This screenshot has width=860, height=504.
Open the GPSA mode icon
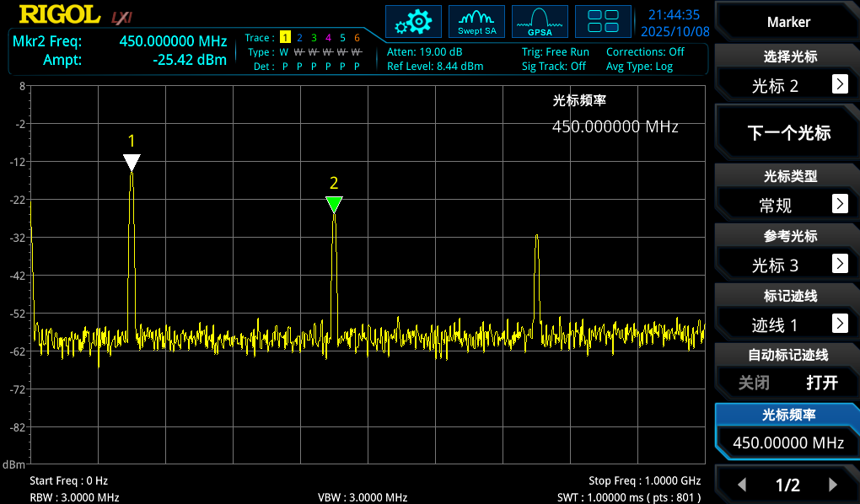[540, 22]
